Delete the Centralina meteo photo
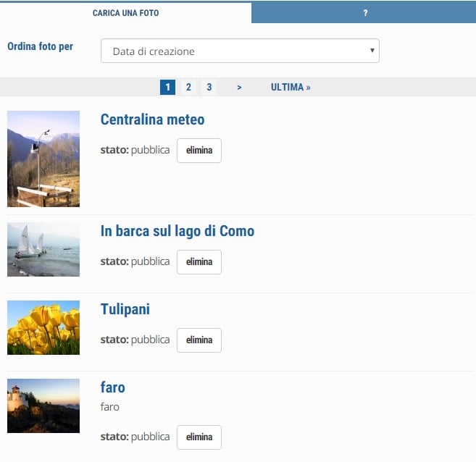 tap(199, 151)
